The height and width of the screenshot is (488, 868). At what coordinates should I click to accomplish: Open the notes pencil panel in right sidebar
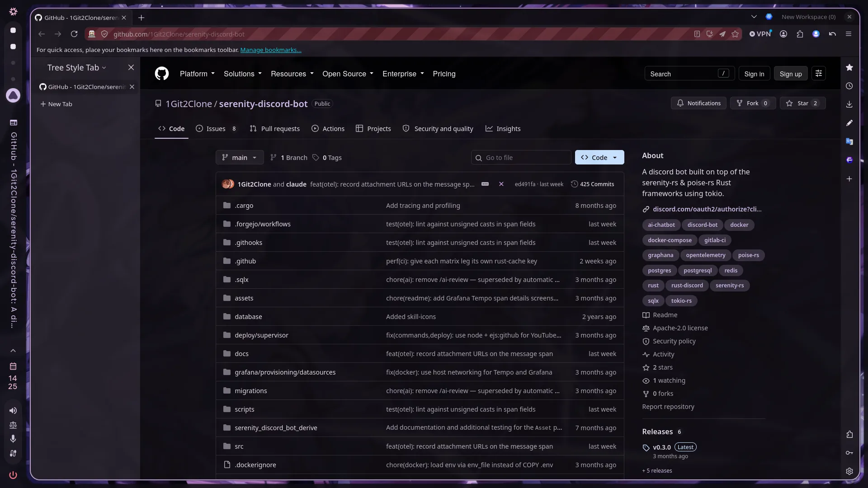[849, 123]
